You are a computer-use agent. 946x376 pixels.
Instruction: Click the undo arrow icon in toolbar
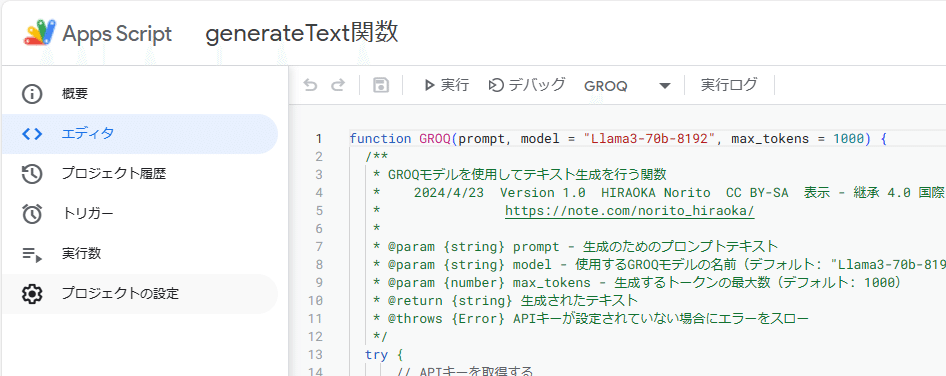[x=310, y=85]
